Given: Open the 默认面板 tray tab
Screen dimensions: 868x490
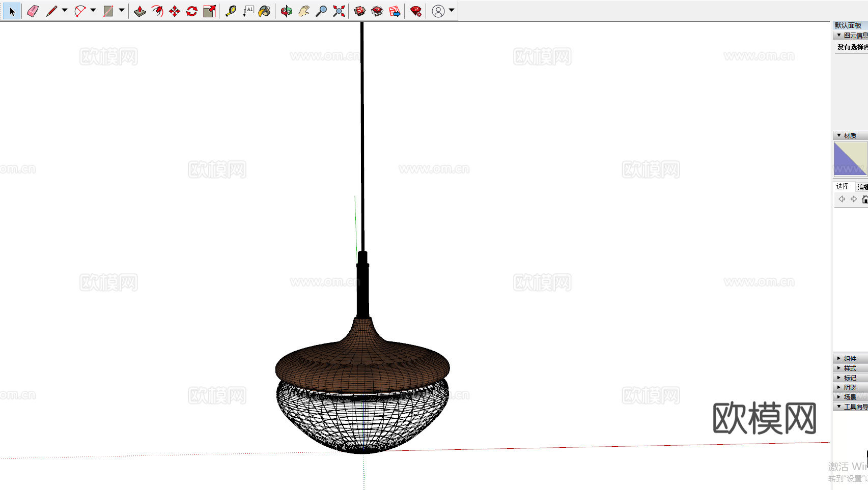Looking at the screenshot, I should click(x=848, y=25).
